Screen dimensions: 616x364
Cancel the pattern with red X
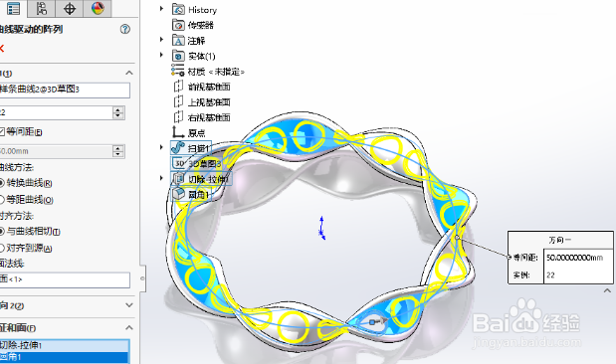pyautogui.click(x=2, y=49)
